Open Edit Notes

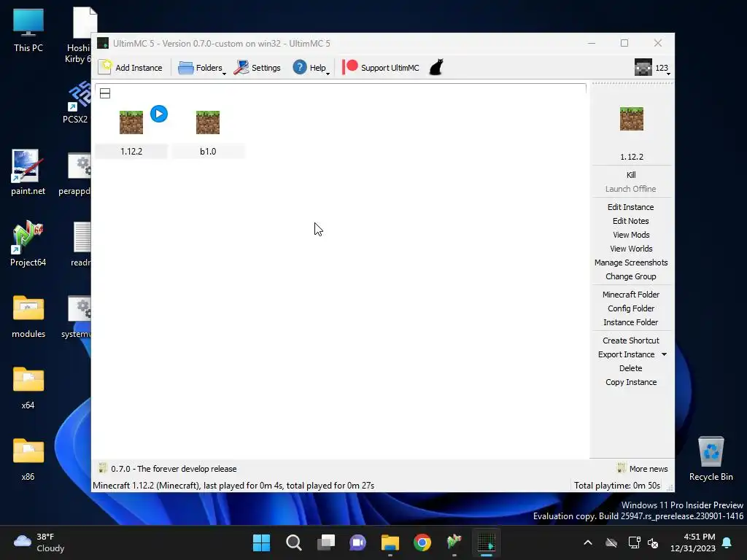pos(631,221)
